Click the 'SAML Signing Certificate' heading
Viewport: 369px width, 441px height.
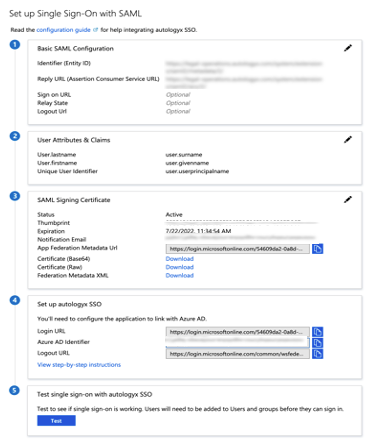tap(74, 200)
